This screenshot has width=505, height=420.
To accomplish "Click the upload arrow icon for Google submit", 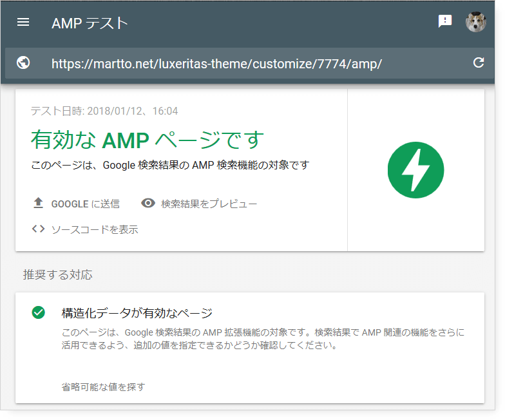I will [39, 203].
